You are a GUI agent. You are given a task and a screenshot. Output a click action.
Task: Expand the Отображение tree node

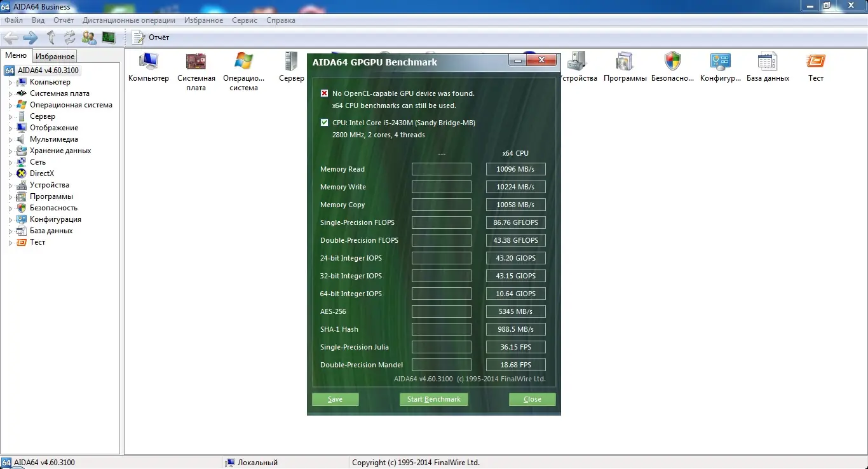[x=10, y=128]
